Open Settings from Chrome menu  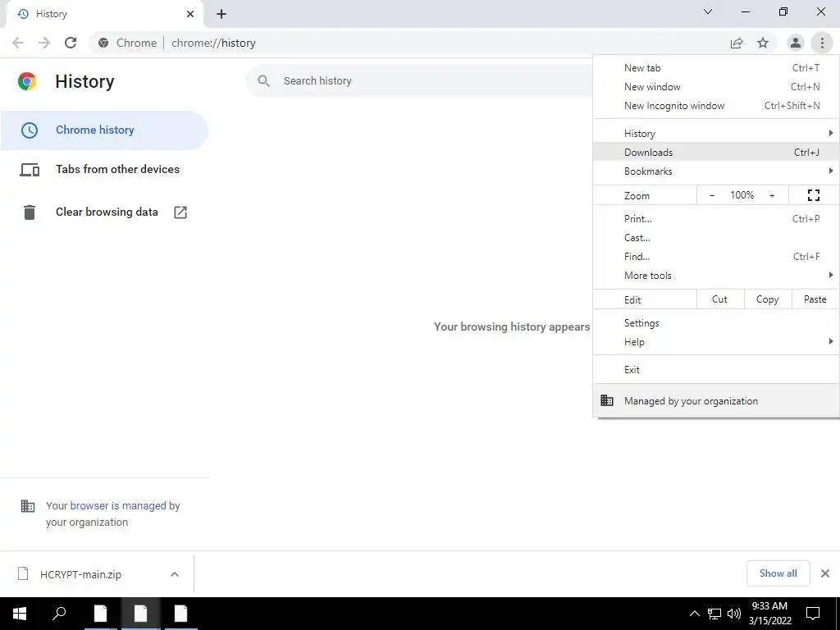click(x=716, y=323)
